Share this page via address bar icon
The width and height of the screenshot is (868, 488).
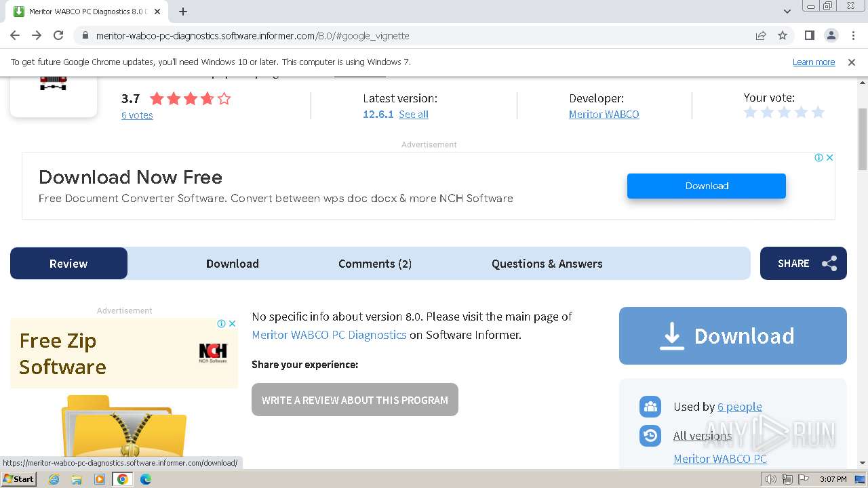click(x=761, y=35)
